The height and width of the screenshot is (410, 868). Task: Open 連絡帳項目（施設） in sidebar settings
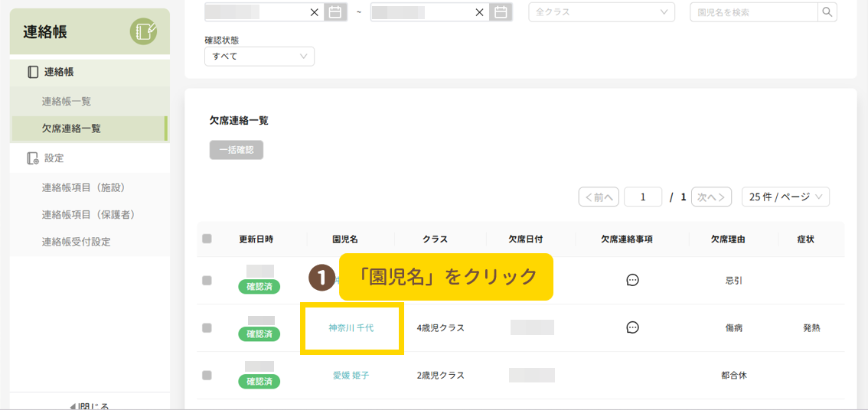83,187
